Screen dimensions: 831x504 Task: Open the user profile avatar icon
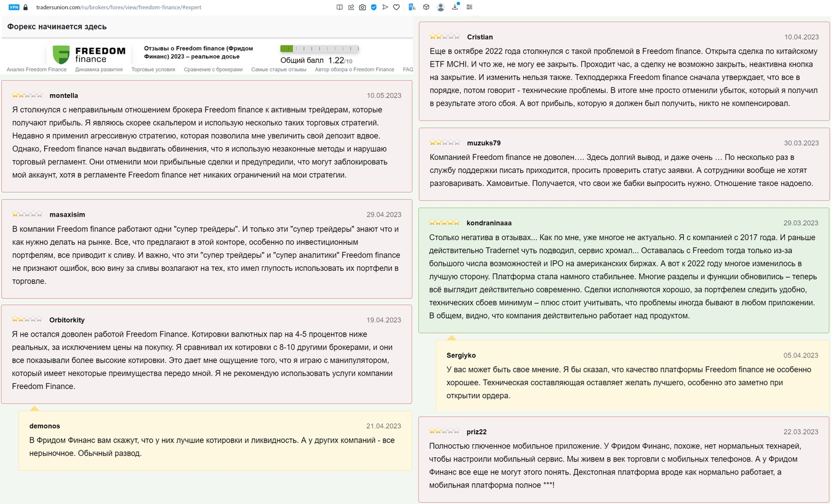click(x=441, y=7)
